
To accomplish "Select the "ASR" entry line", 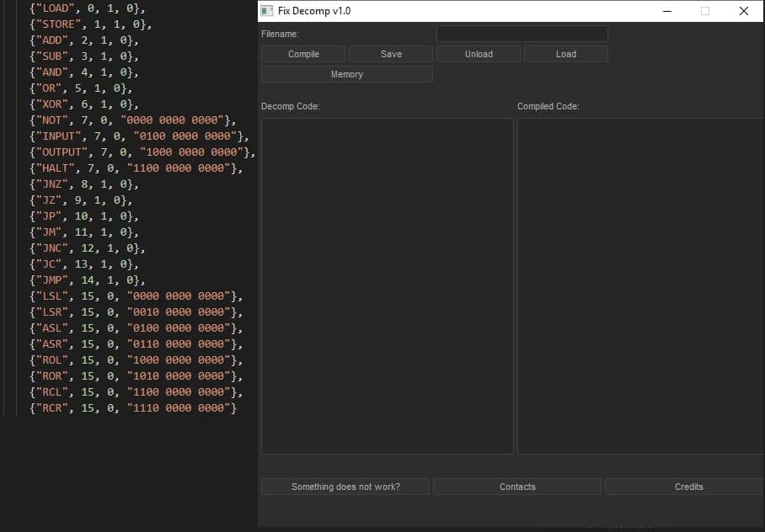I will point(136,344).
